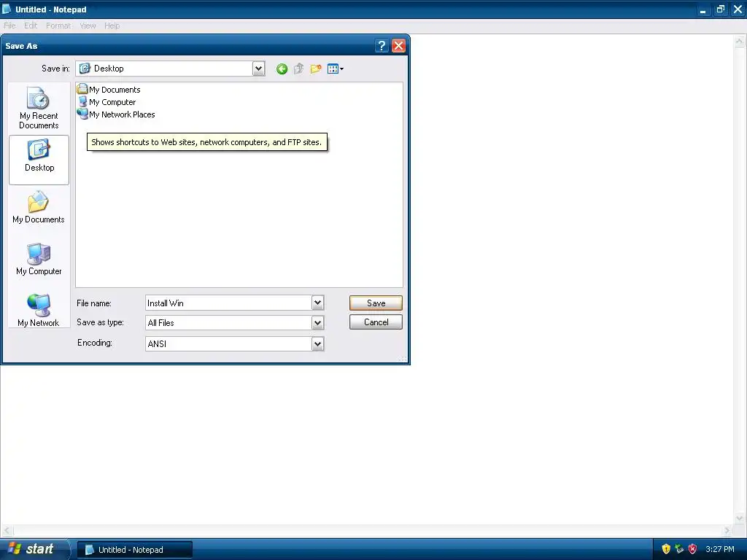Click the vertical scrollbar up arrow in Notepad
This screenshot has height=560, width=747.
[x=739, y=42]
